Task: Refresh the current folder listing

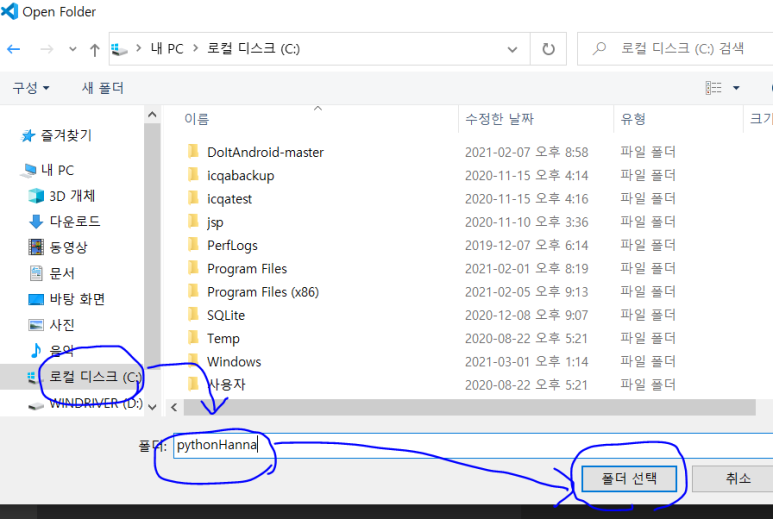Action: point(548,49)
